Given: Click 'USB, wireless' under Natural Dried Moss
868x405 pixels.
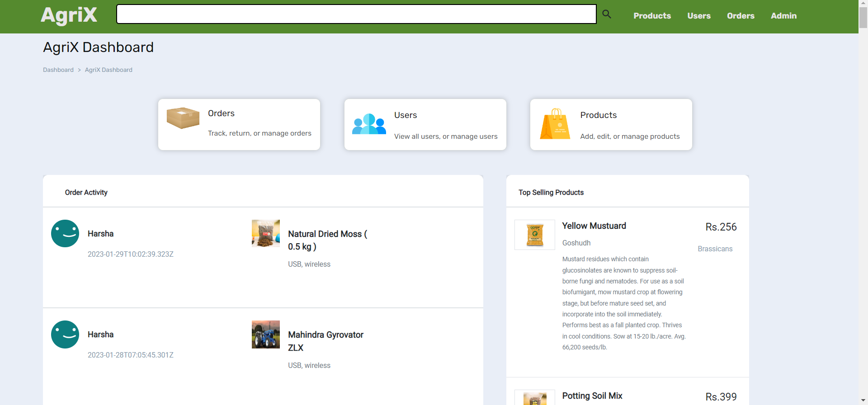Looking at the screenshot, I should (309, 264).
